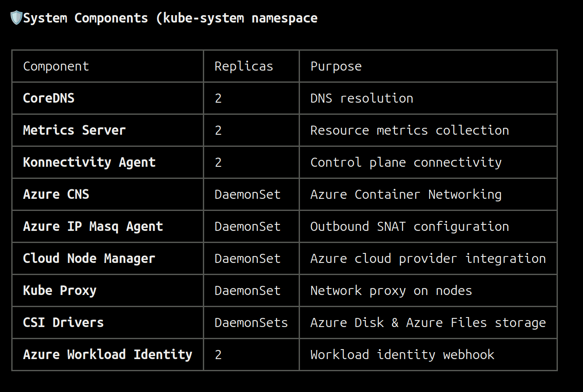Click the shield icon beside the heading

(16, 18)
